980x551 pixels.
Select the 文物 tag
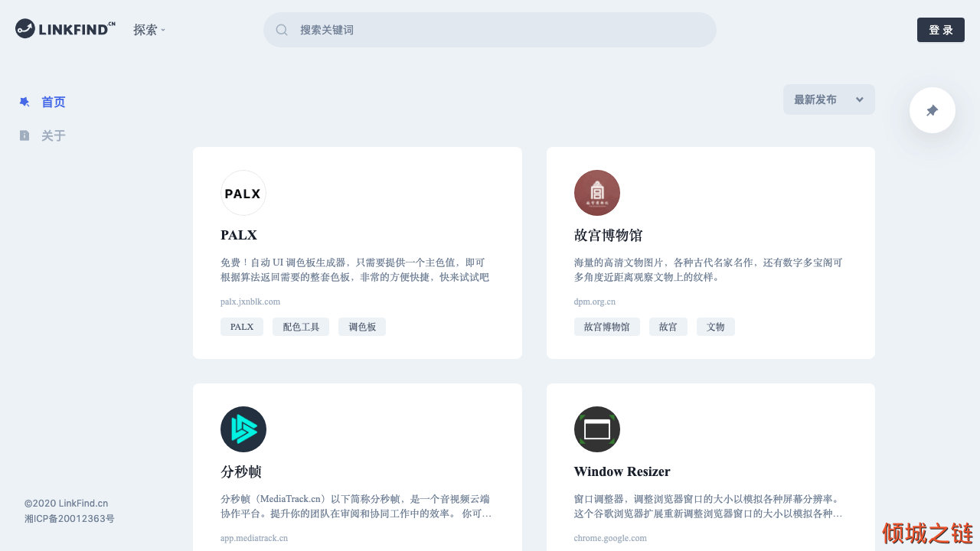(x=716, y=327)
